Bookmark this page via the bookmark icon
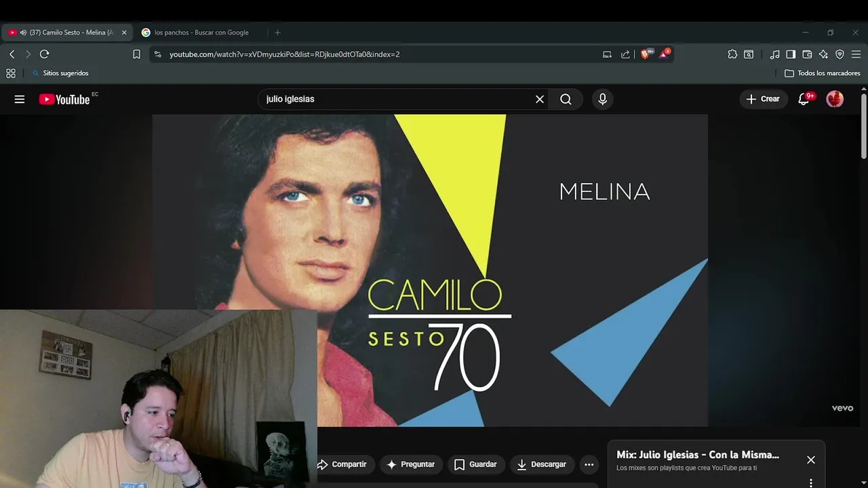 tap(136, 54)
